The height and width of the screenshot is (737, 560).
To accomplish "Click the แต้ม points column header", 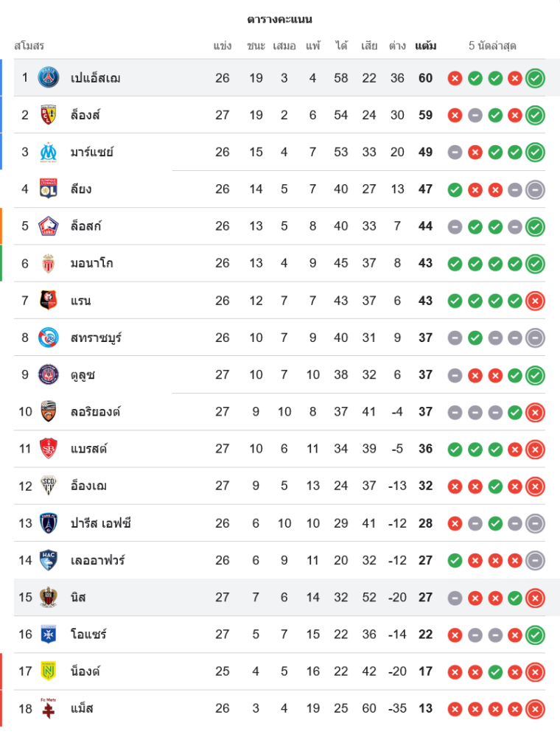I will point(425,46).
